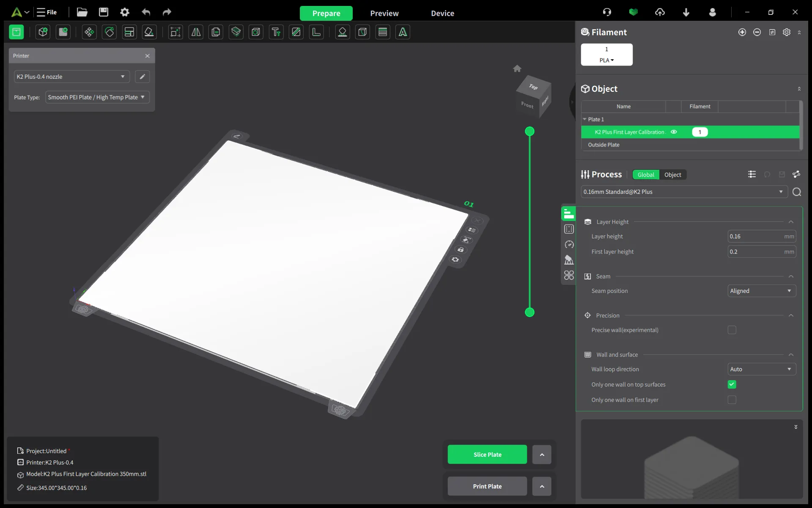The image size is (812, 508).
Task: Open the Strength settings sidebar icon
Action: pyautogui.click(x=569, y=229)
